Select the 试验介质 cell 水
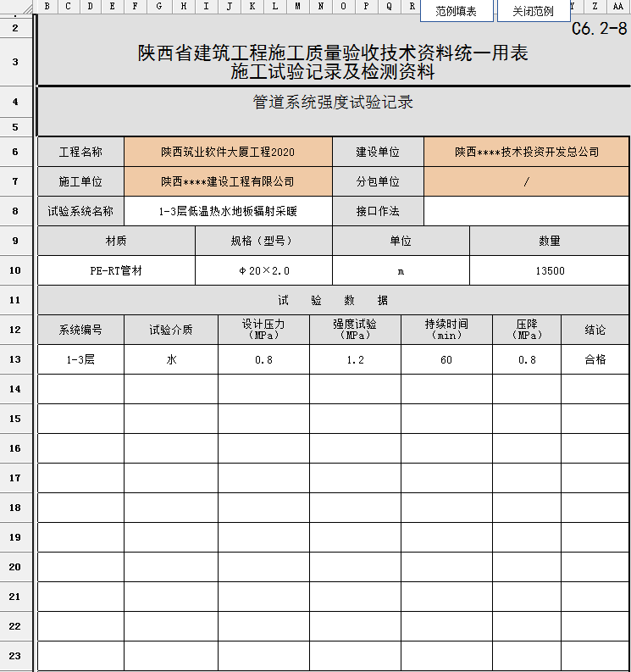 (171, 359)
